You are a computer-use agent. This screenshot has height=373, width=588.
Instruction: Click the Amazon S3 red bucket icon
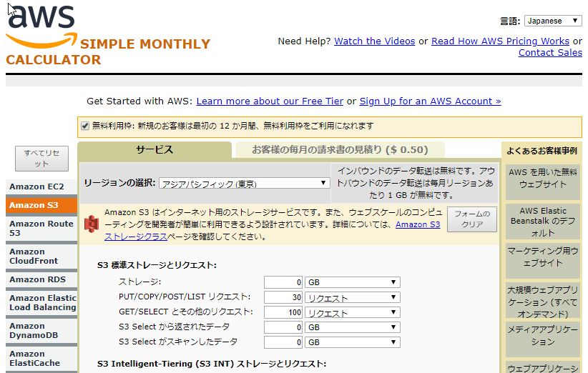(92, 224)
